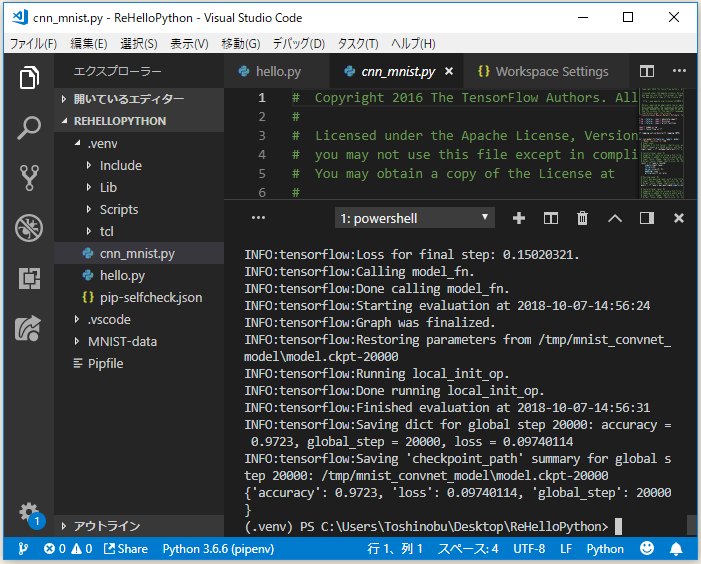
Task: Open 表示(V) menu
Action: point(189,43)
